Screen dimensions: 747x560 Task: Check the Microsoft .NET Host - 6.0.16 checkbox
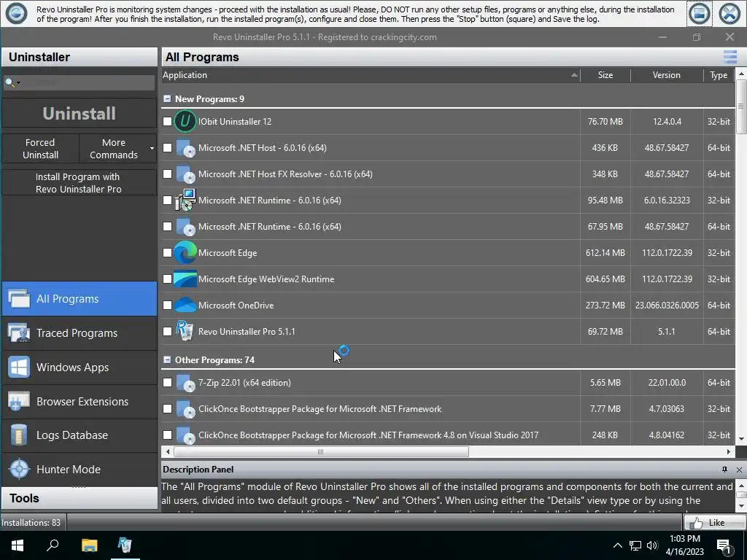tap(167, 148)
